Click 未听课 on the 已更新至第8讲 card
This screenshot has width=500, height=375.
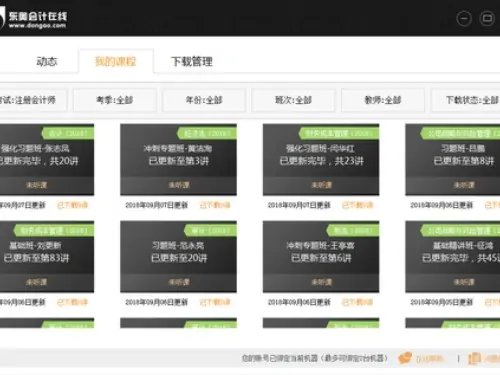pos(464,185)
